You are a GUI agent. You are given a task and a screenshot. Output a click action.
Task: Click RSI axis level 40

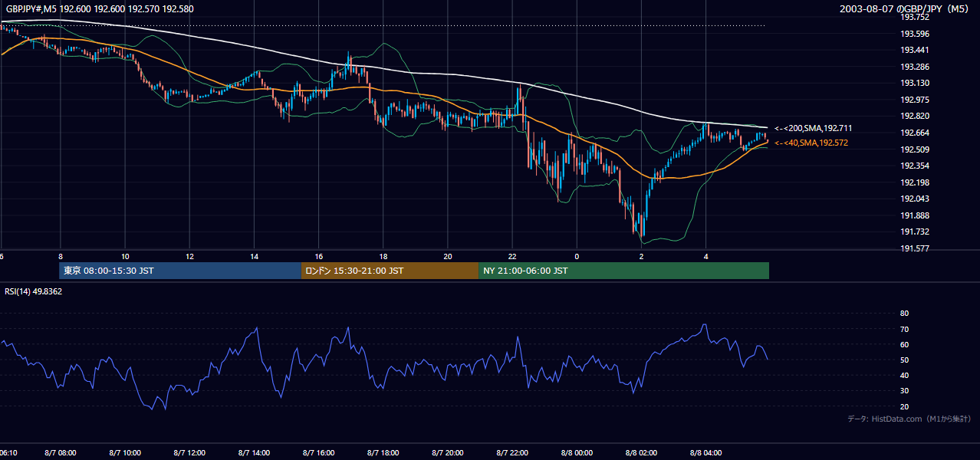(904, 375)
